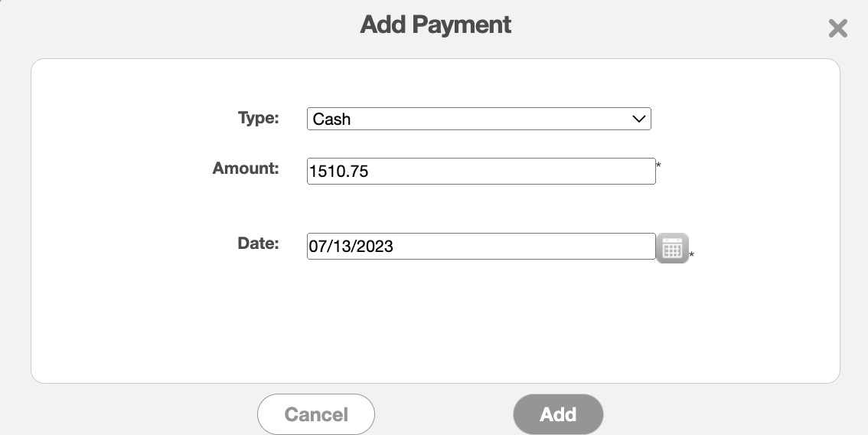Click the required asterisk beside calendar icon
The image size is (868, 435).
click(692, 255)
